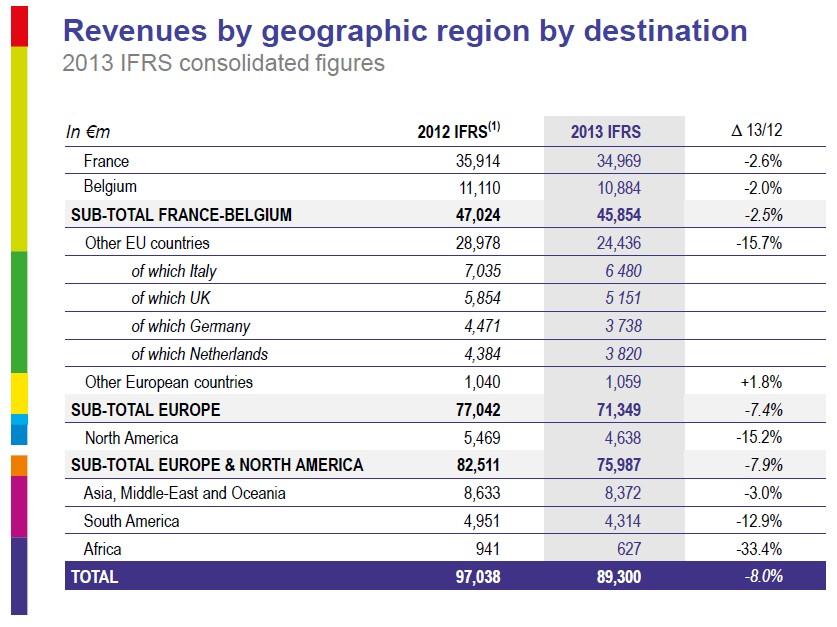Click 'North America' row label

point(131,439)
